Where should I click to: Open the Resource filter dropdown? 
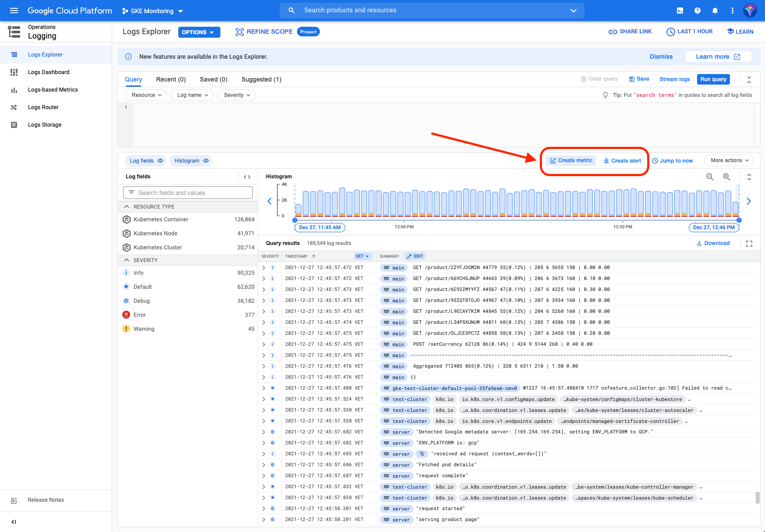[x=146, y=95]
